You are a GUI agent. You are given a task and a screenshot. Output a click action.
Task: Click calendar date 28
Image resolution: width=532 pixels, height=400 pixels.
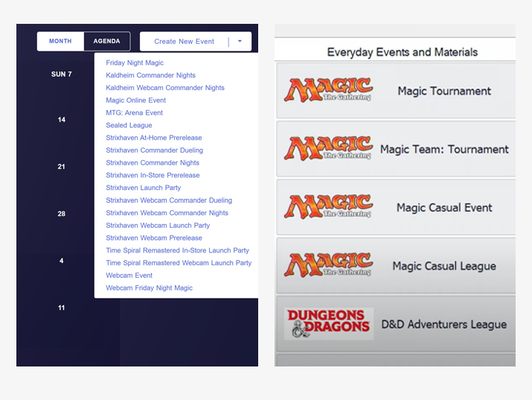click(x=62, y=214)
